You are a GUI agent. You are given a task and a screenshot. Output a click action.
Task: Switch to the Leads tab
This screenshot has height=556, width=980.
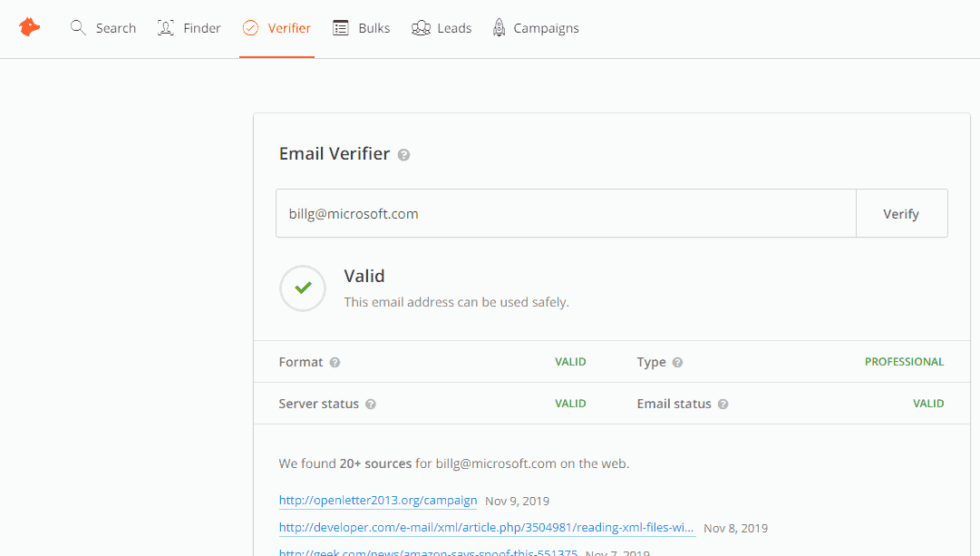pyautogui.click(x=441, y=28)
